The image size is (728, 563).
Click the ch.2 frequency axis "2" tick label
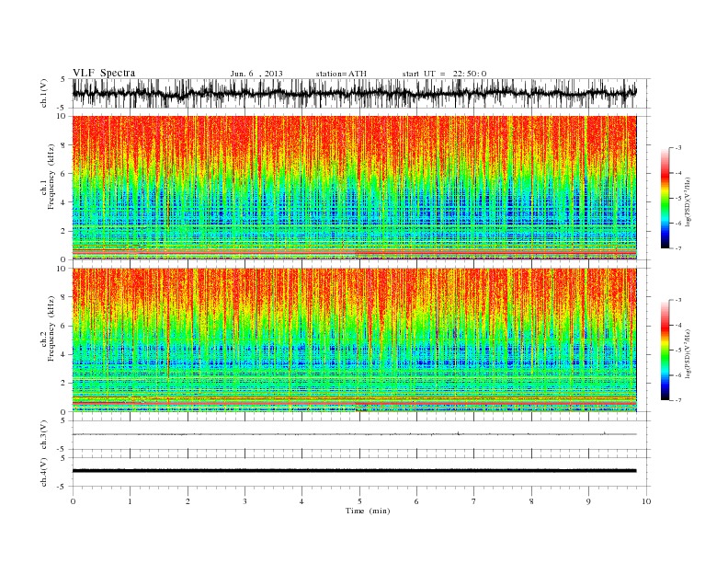(63, 384)
